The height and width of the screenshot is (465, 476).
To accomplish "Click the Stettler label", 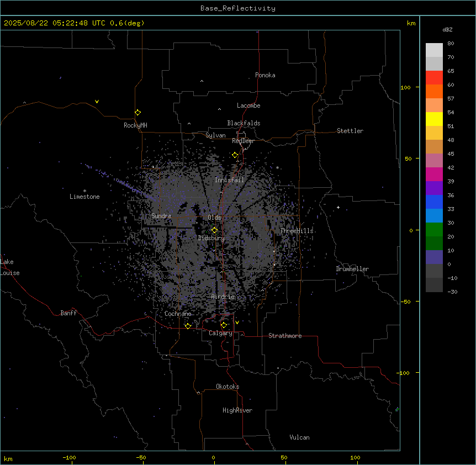I will [350, 131].
